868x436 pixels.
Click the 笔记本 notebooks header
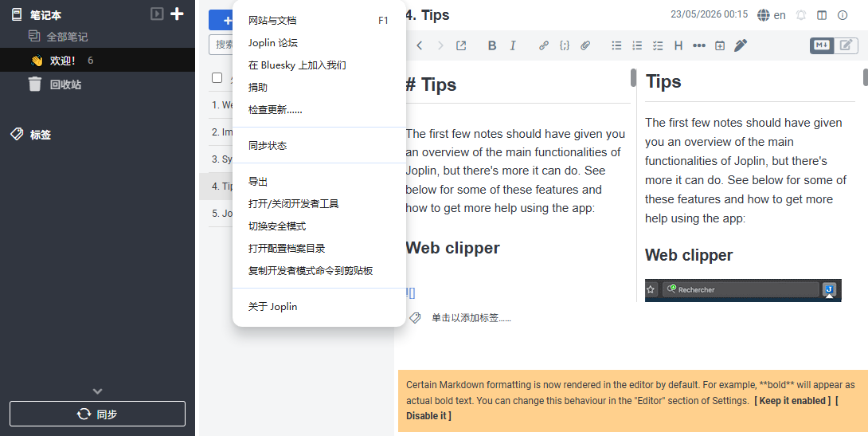45,14
